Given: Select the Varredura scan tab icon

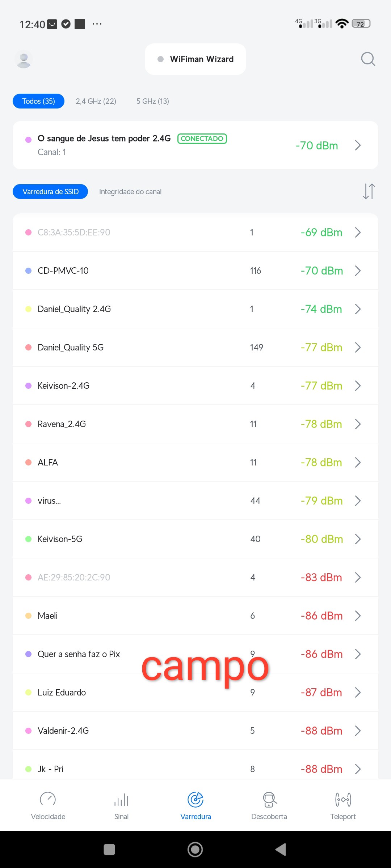Looking at the screenshot, I should [195, 800].
